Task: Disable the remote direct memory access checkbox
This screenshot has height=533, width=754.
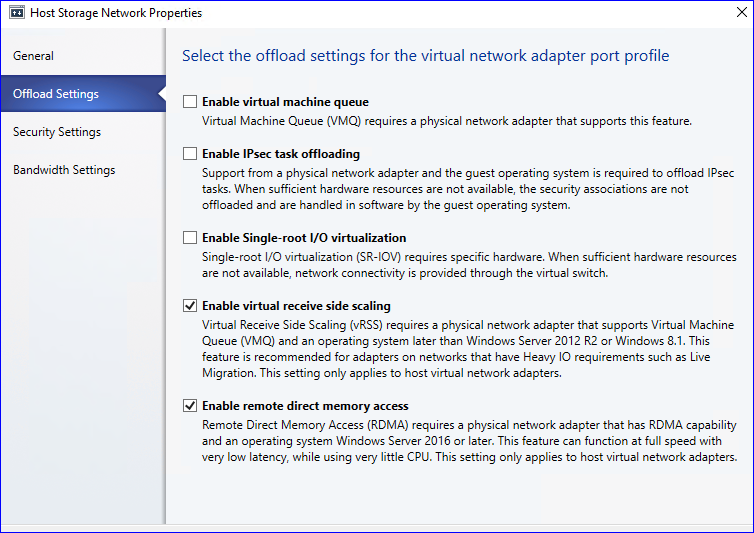Action: (190, 406)
